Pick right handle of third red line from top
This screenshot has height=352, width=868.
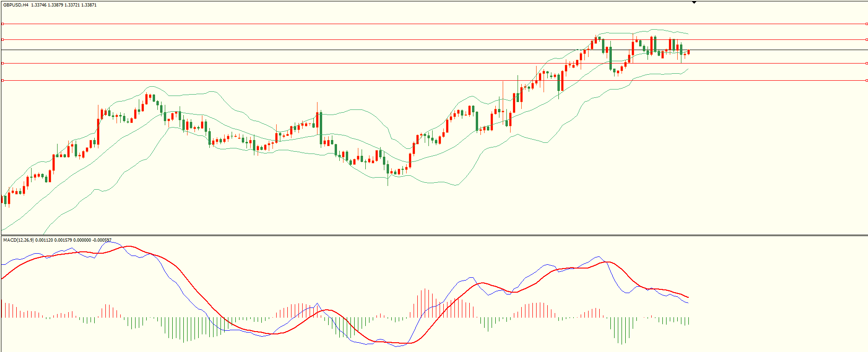pyautogui.click(x=867, y=63)
